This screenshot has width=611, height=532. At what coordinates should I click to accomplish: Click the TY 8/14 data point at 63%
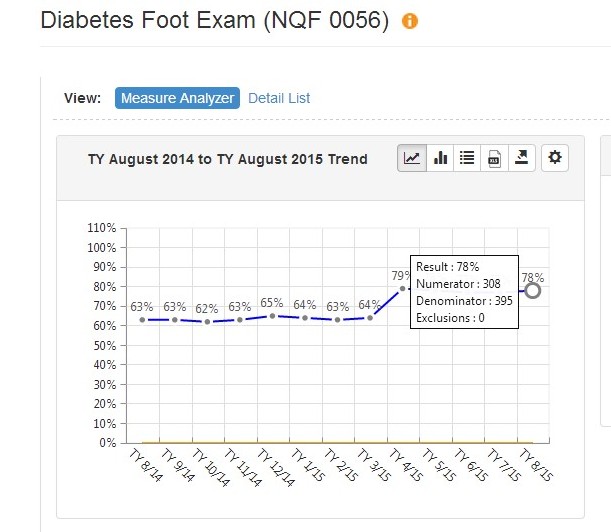click(x=143, y=320)
